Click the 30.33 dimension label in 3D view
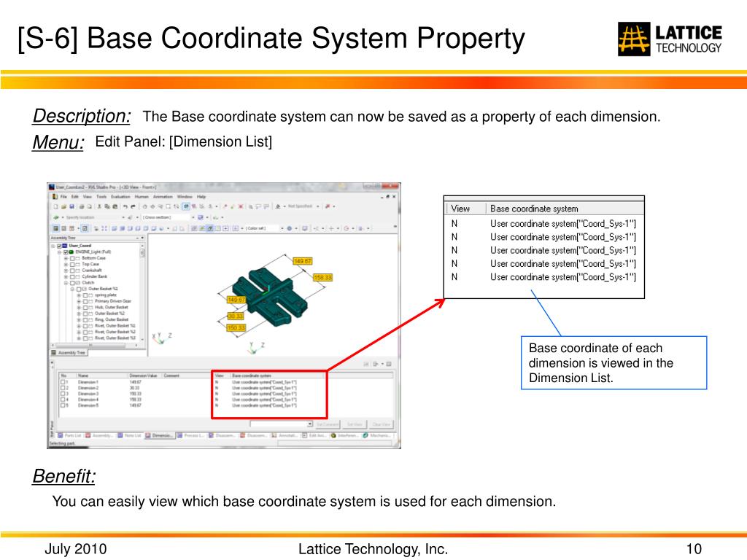 tap(236, 316)
